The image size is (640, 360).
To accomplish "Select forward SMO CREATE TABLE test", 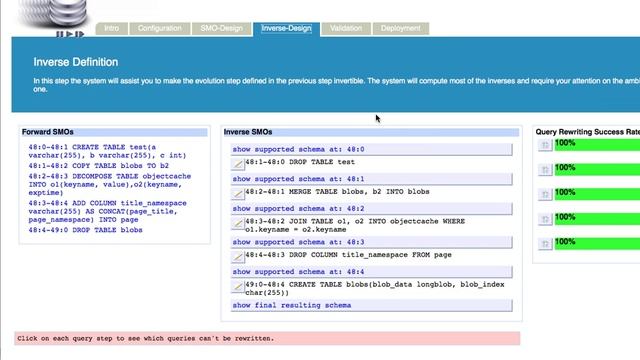I will click(x=107, y=151).
